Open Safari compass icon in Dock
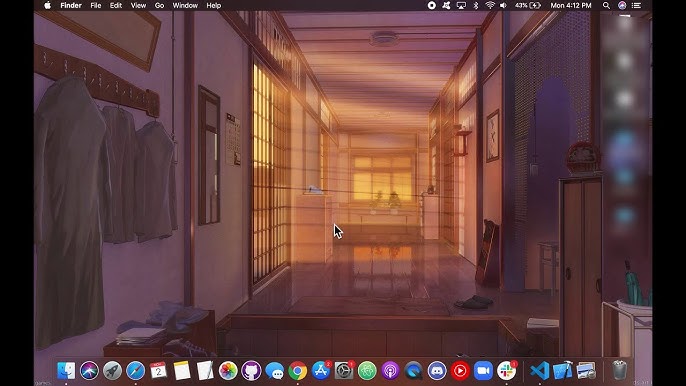This screenshot has width=686, height=386. (x=136, y=371)
